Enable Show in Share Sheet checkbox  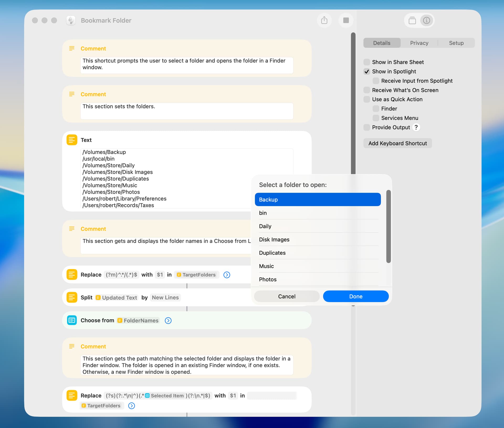tap(367, 62)
